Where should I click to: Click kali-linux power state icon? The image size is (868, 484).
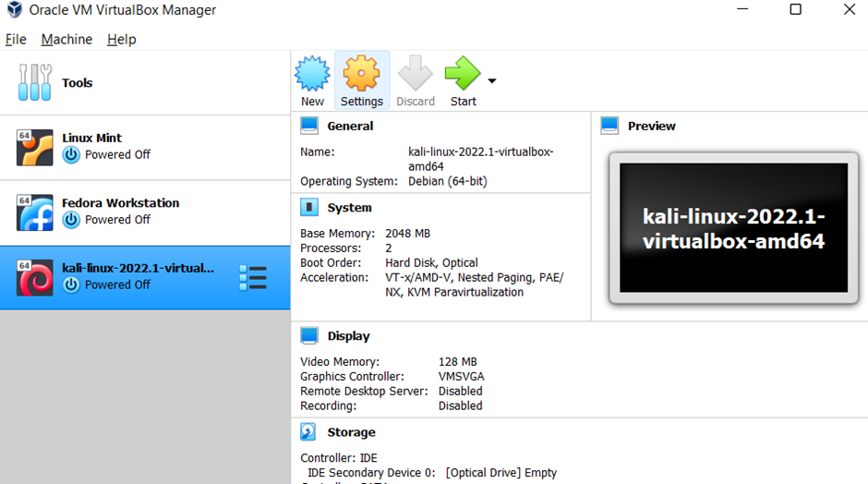click(x=71, y=284)
